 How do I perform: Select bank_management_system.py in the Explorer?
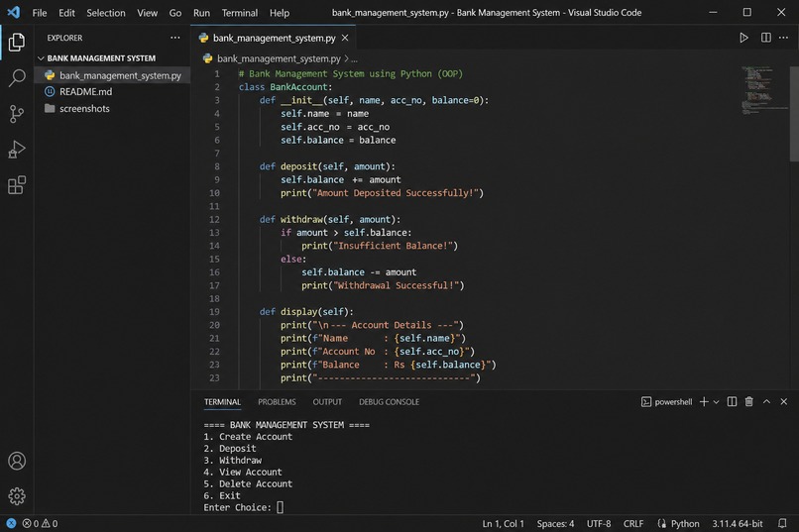coord(113,76)
